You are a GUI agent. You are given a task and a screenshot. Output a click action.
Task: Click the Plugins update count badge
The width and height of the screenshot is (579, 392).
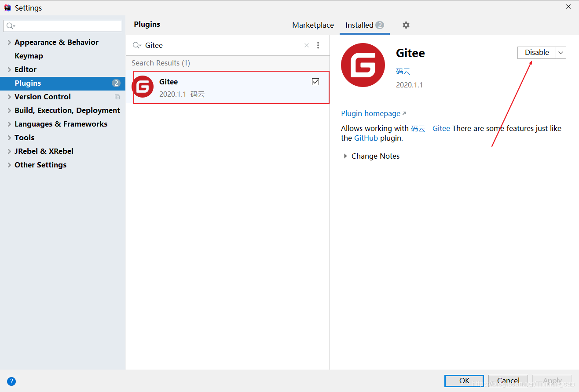point(116,83)
